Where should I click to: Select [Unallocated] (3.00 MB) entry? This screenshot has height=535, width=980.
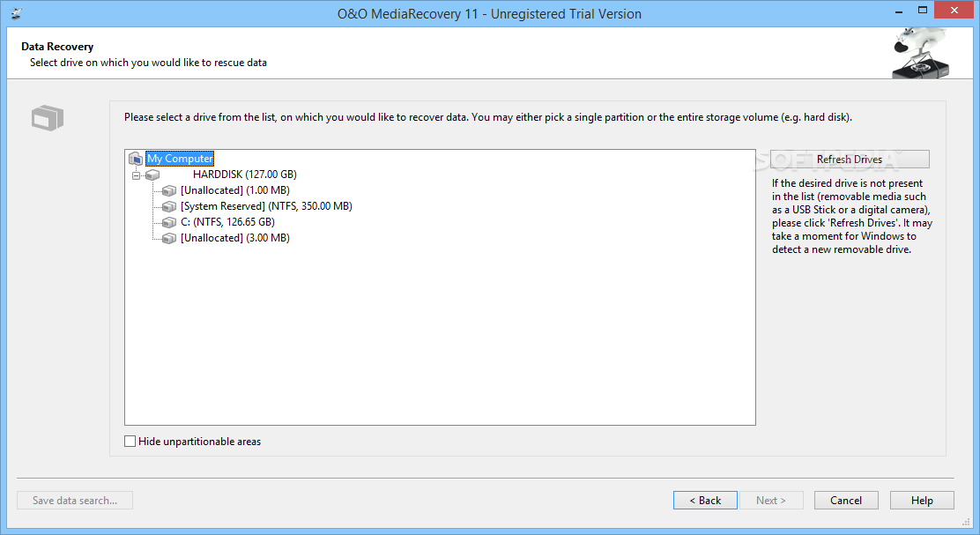pos(235,237)
